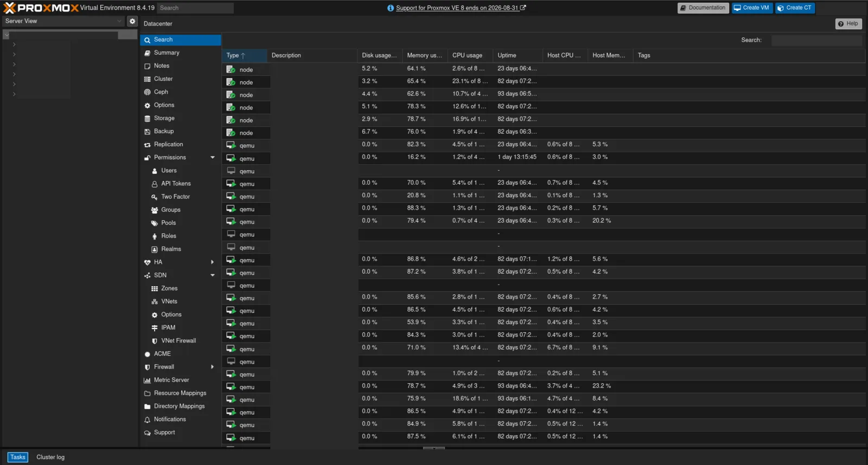Click the VNets network icon
The height and width of the screenshot is (465, 868).
[155, 301]
